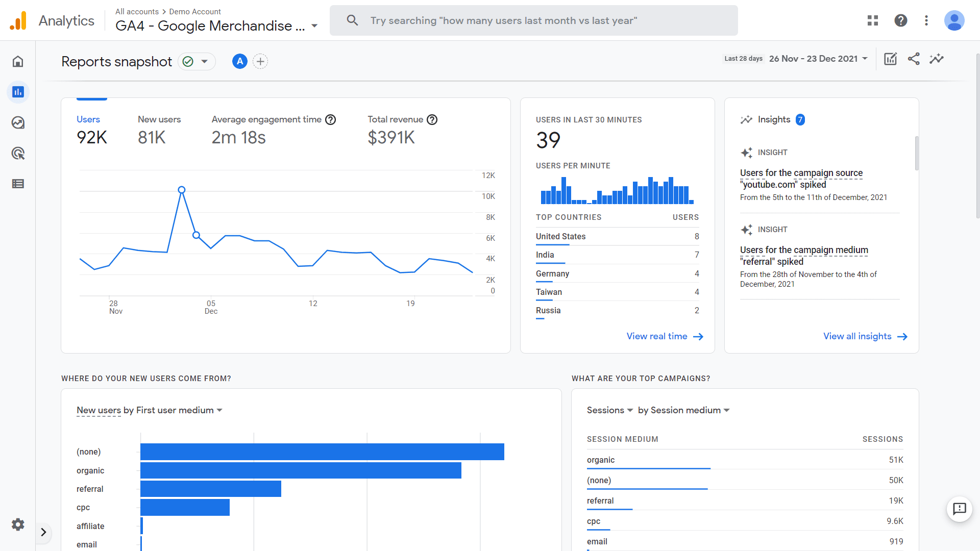Click the second circled point on line chart
Screen dimensions: 980x551
(197, 235)
